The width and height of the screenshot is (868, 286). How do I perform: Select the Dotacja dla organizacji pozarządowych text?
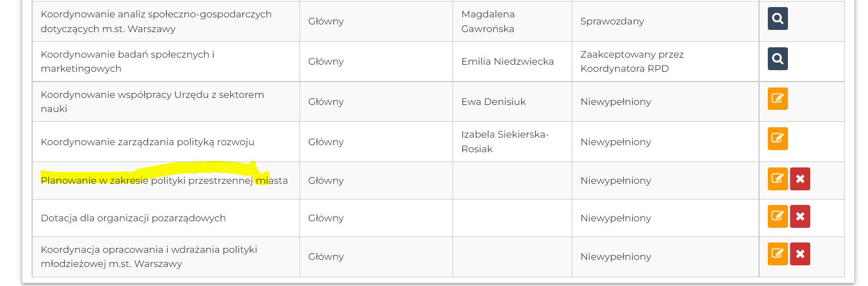coord(133,218)
